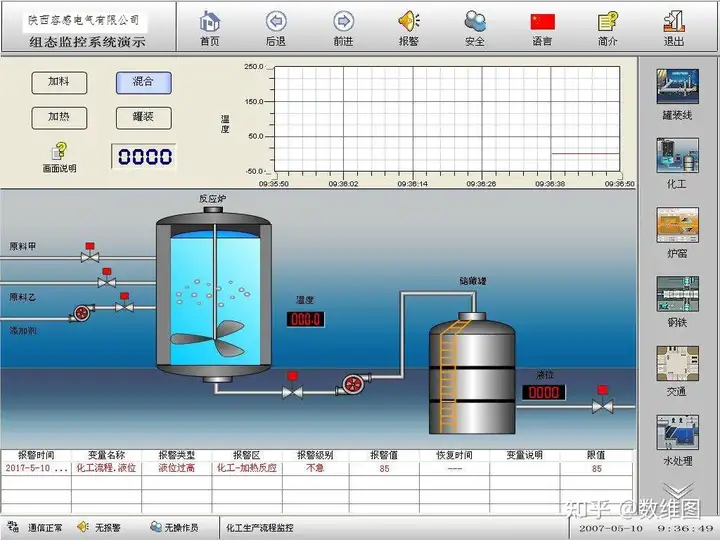Open the 化工 chemical demo thumbnail
Viewport: 720px width, 540px height.
[x=677, y=156]
